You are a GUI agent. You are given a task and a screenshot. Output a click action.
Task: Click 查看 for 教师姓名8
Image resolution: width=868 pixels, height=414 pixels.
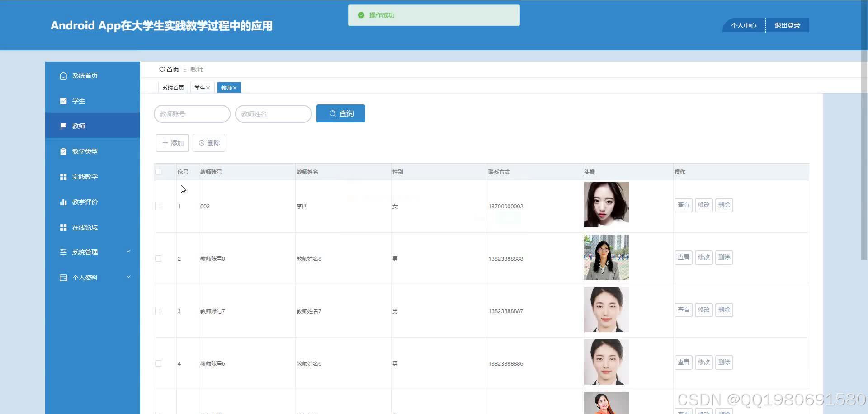click(x=684, y=258)
